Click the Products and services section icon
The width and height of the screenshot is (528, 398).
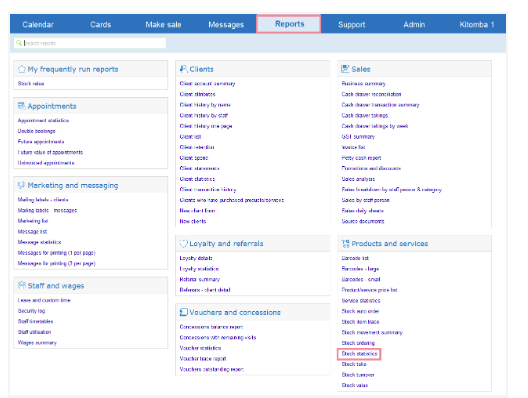[x=345, y=243]
